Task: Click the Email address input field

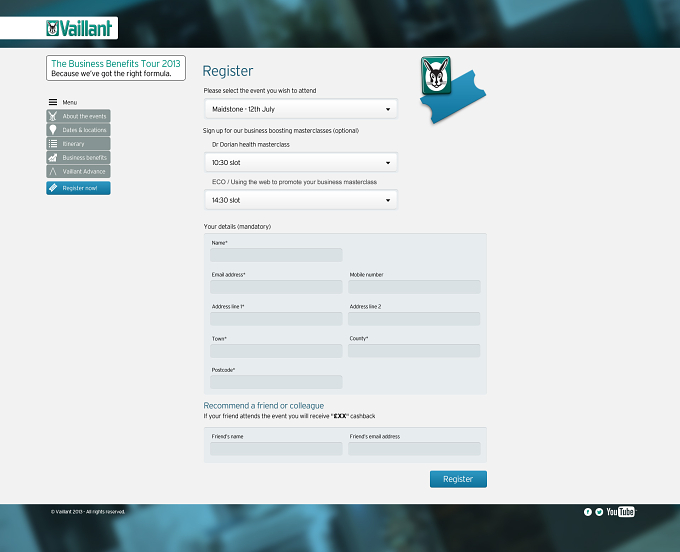Action: click(x=276, y=287)
